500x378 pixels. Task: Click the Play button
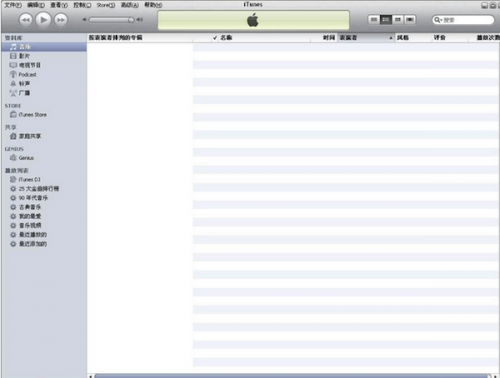(x=43, y=20)
